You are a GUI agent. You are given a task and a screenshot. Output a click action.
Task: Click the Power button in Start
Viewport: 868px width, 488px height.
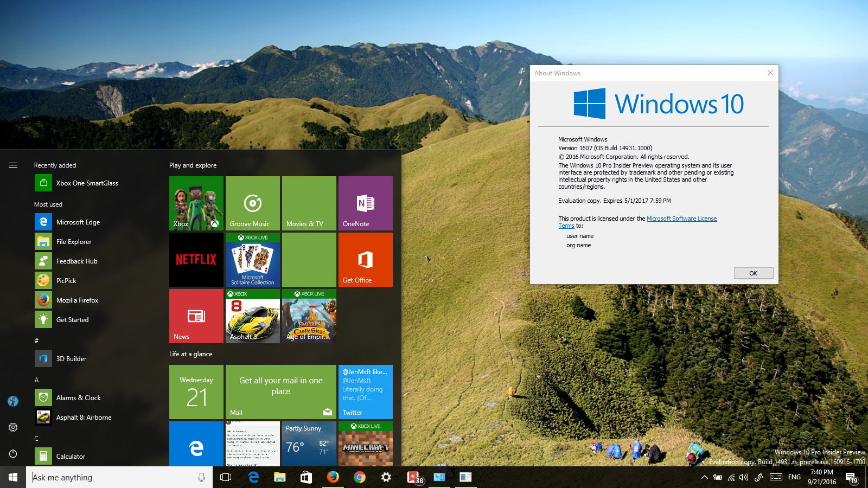coord(13,453)
